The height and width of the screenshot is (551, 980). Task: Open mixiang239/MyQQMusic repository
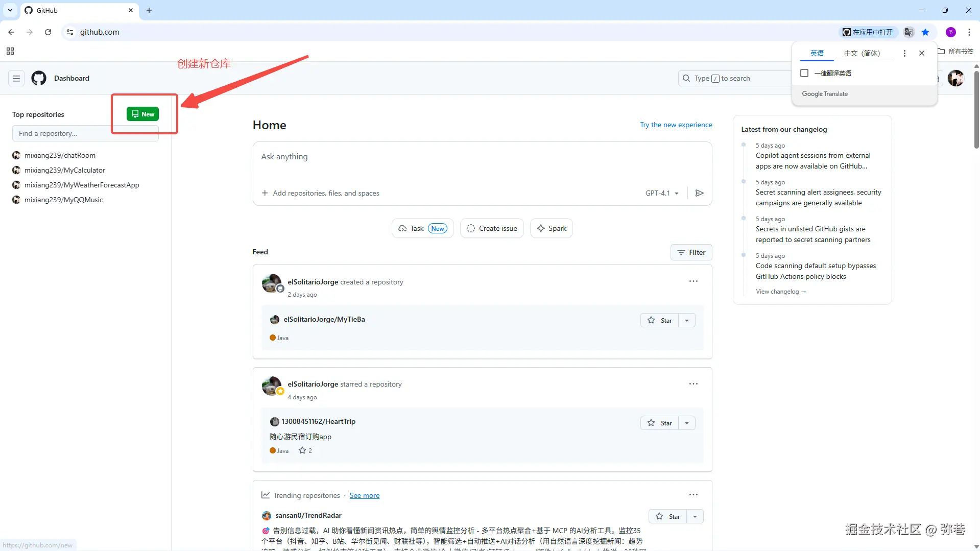(x=64, y=200)
